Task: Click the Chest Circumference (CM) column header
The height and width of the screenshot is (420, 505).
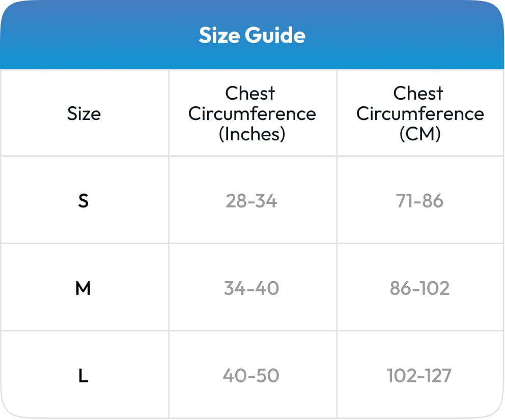Action: pos(420,113)
